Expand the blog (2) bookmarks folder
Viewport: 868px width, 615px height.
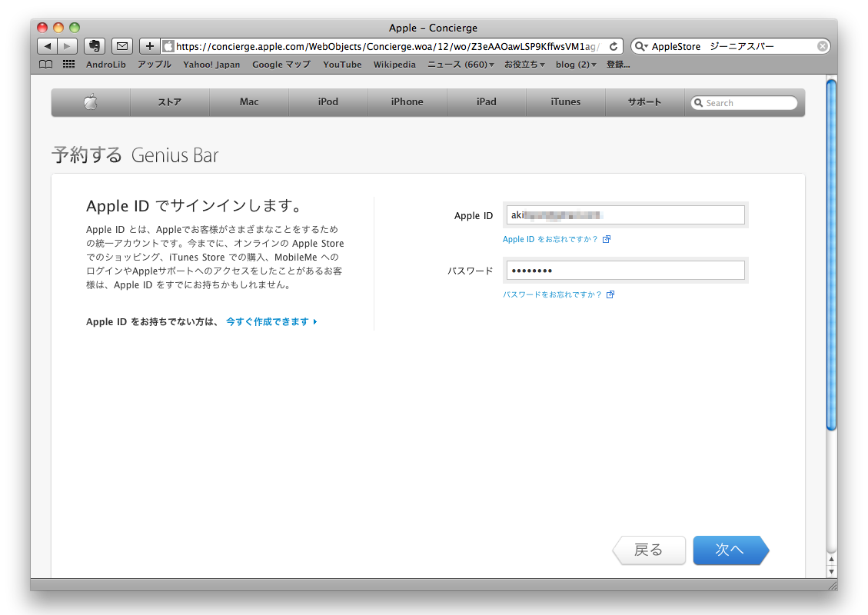pos(576,65)
